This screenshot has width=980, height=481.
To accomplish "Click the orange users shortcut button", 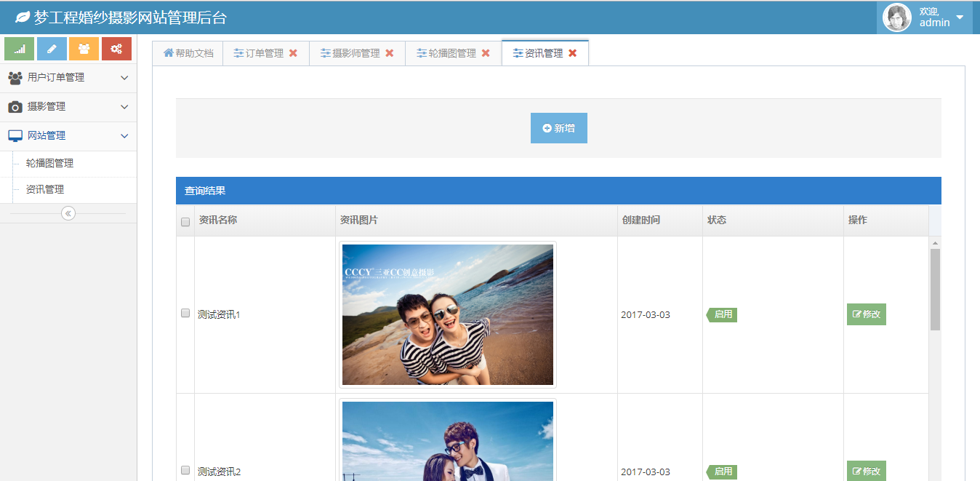I will (84, 49).
